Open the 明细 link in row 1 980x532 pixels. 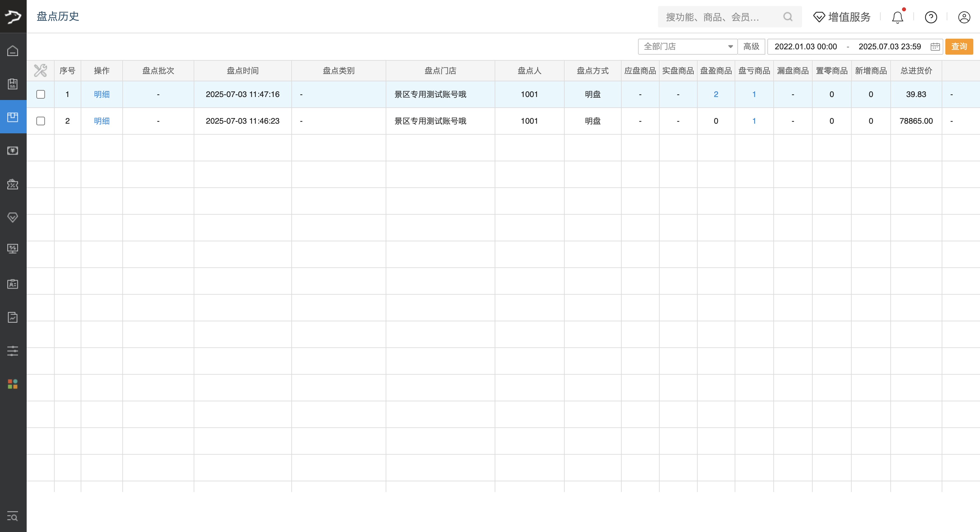point(102,94)
